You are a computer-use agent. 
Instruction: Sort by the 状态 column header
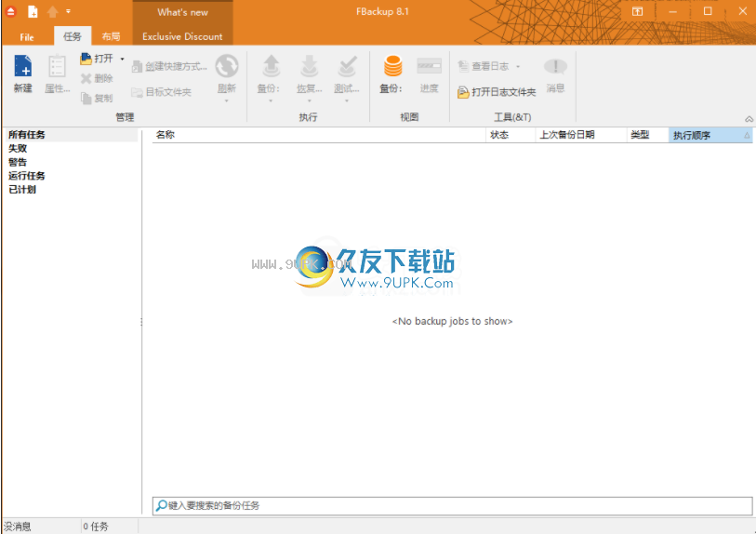pyautogui.click(x=511, y=135)
